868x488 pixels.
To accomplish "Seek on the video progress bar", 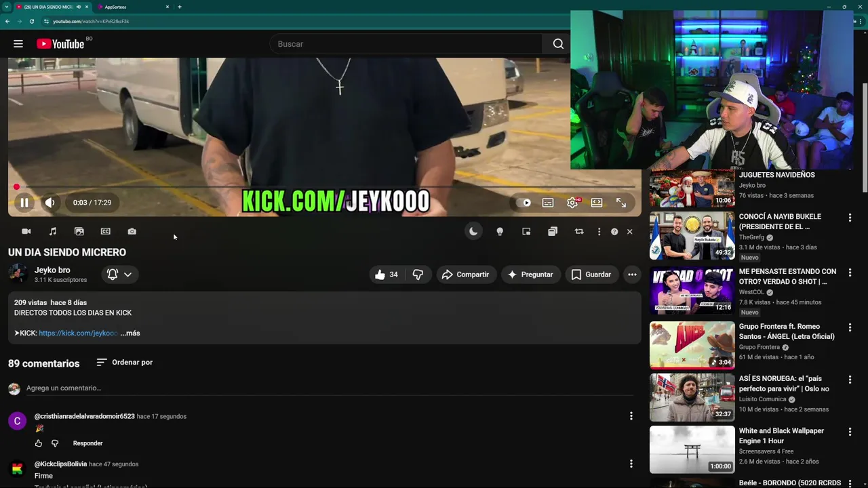I will (324, 187).
